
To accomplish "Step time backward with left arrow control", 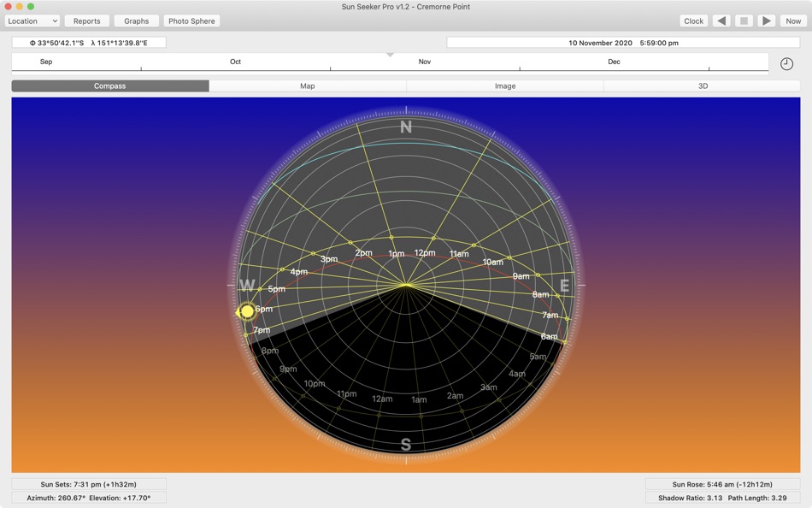I will [721, 21].
